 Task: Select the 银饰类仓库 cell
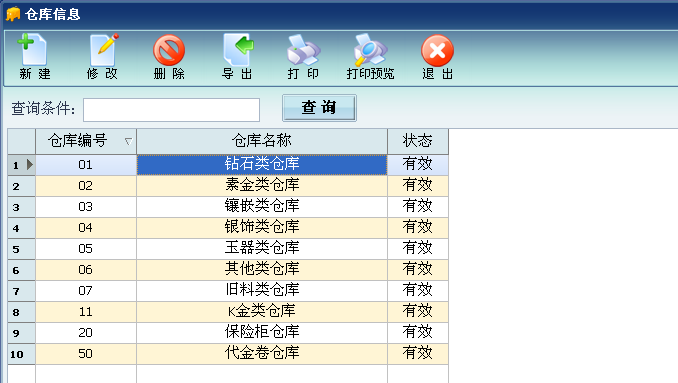pos(262,228)
